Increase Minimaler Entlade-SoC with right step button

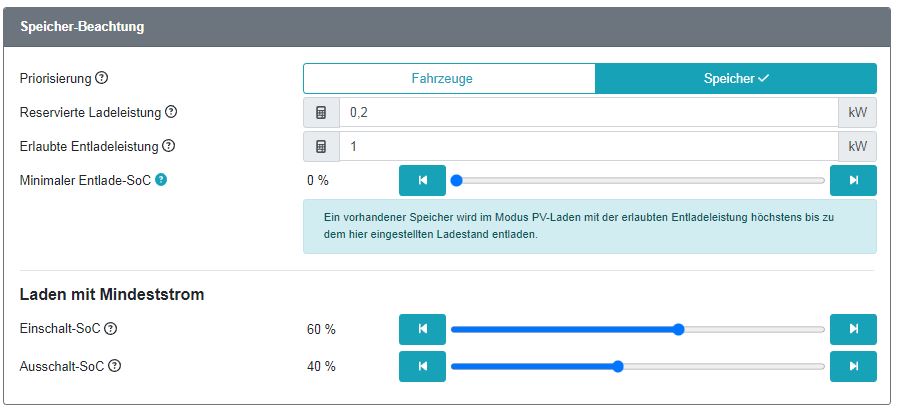(x=853, y=181)
